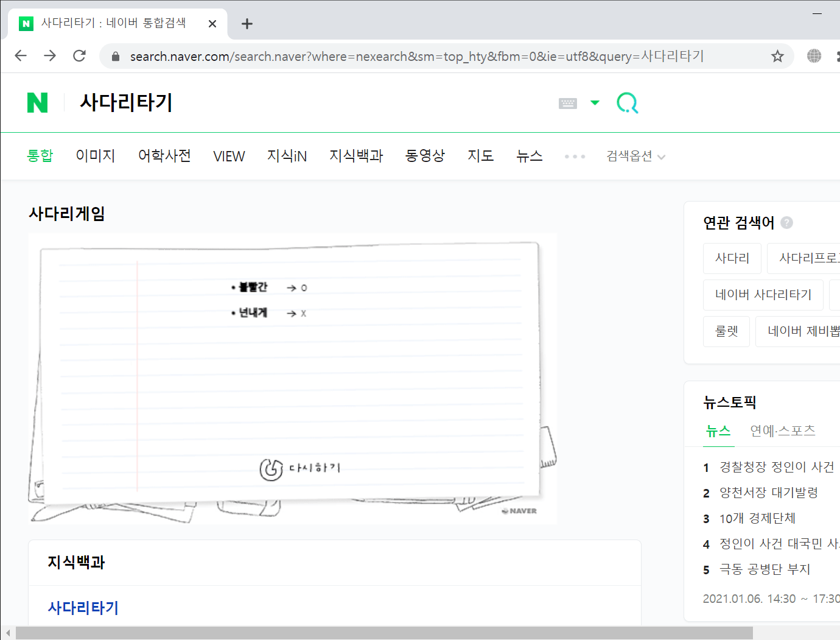Open news topic 10개 경제단체

coord(758,518)
